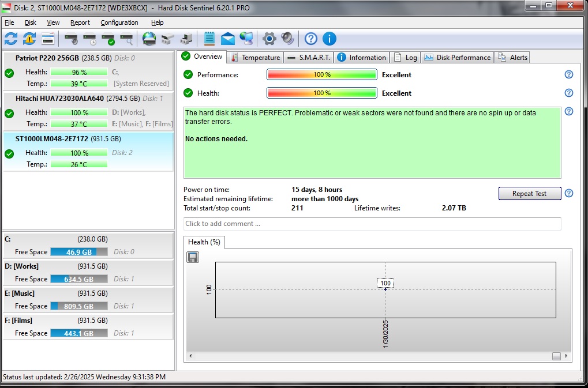Click the notepad report toolbar icon
Screen dimensions: 588x388
pyautogui.click(x=209, y=39)
